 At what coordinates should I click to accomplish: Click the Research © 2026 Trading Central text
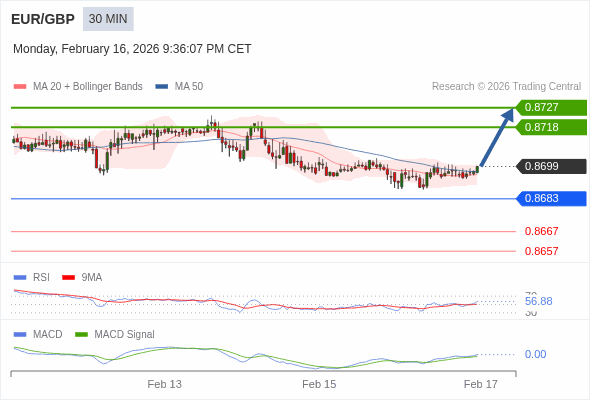(x=506, y=87)
